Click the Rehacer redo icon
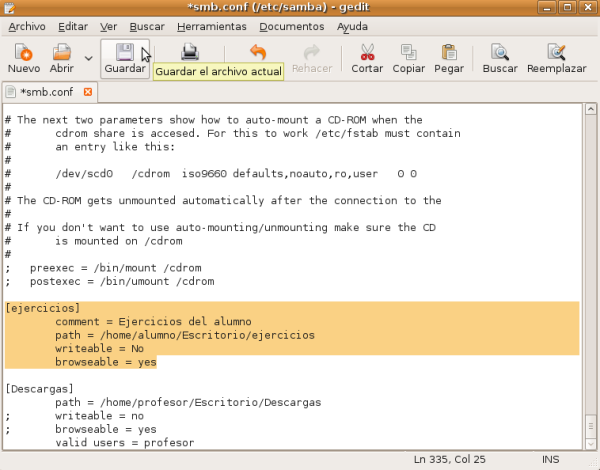 click(311, 52)
